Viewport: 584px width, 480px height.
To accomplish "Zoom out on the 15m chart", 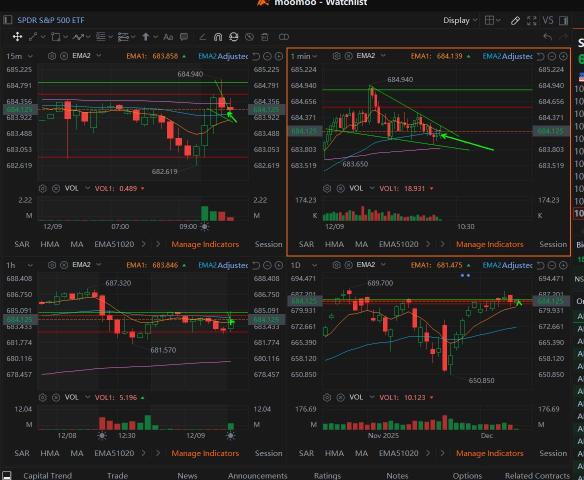I will 267,56.
